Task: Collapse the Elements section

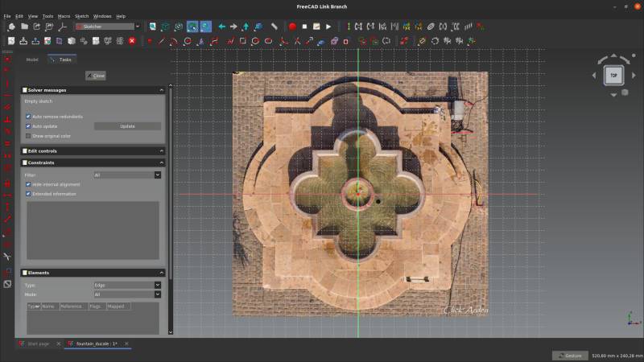Action: (x=162, y=273)
